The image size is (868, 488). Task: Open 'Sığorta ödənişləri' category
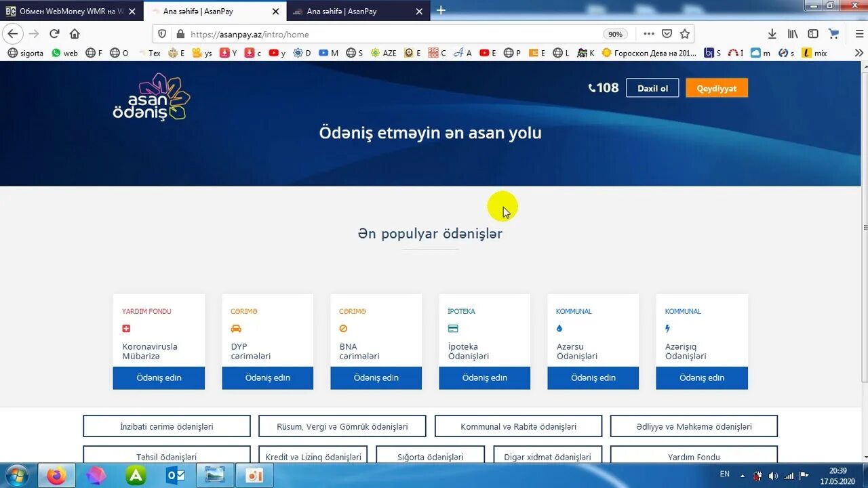point(431,455)
